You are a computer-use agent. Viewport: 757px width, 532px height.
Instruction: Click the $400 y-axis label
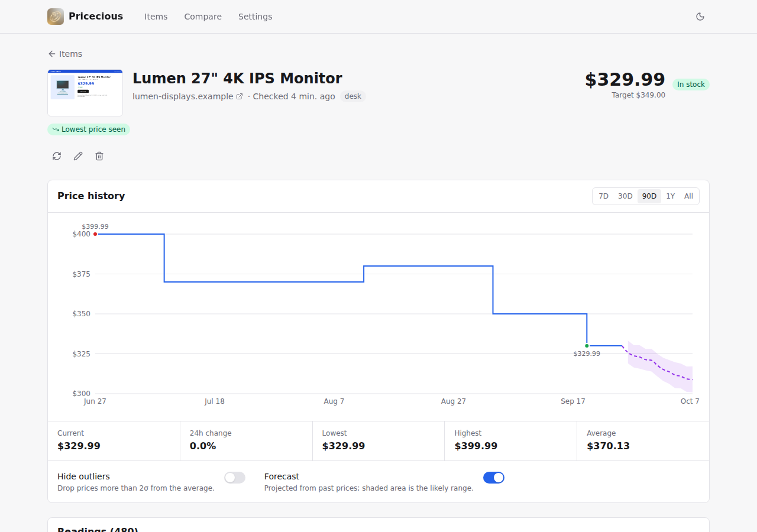[x=82, y=234]
